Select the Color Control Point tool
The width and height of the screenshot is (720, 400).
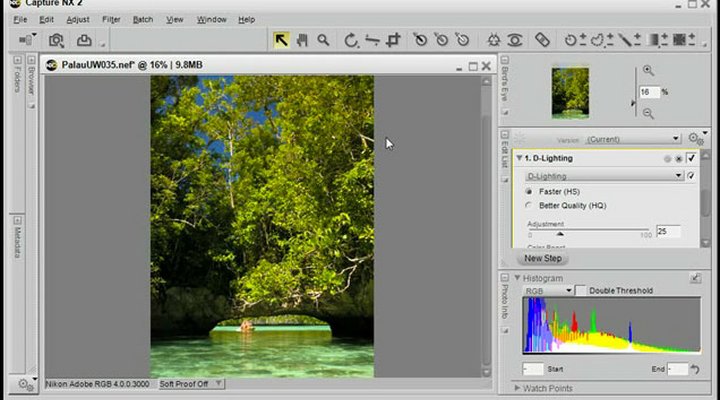click(x=494, y=40)
